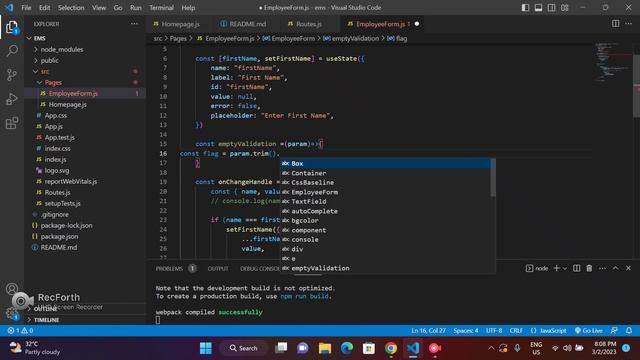The image size is (640, 360).
Task: Split the editor to the right
Action: (616, 24)
